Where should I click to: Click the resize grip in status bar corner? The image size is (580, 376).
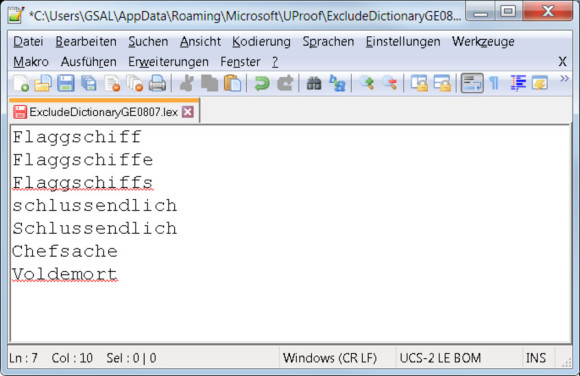pyautogui.click(x=566, y=363)
